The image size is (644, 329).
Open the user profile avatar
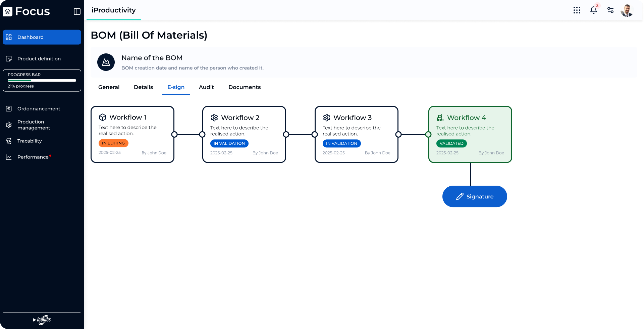coord(627,10)
